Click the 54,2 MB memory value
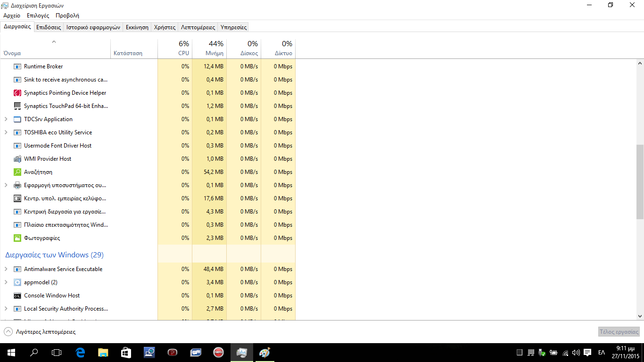The image size is (644, 362). coord(214,172)
